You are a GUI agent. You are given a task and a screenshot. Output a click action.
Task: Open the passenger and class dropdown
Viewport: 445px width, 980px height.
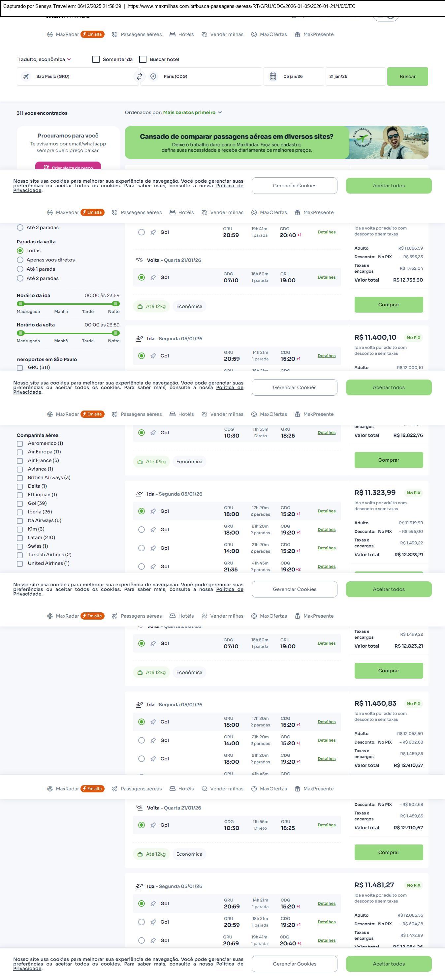tap(44, 59)
